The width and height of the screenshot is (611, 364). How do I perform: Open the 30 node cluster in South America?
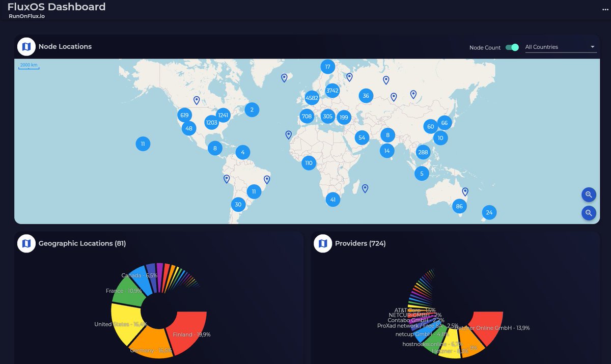pyautogui.click(x=238, y=205)
